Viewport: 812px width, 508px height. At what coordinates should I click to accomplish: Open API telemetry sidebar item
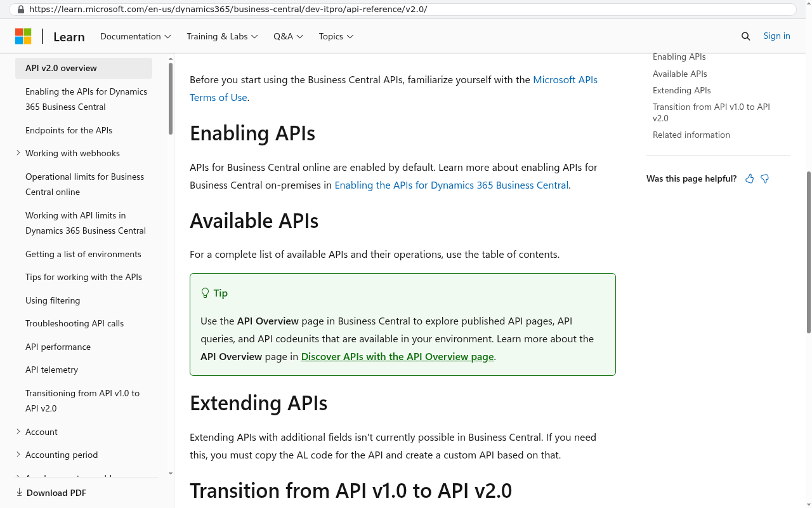[x=51, y=370]
